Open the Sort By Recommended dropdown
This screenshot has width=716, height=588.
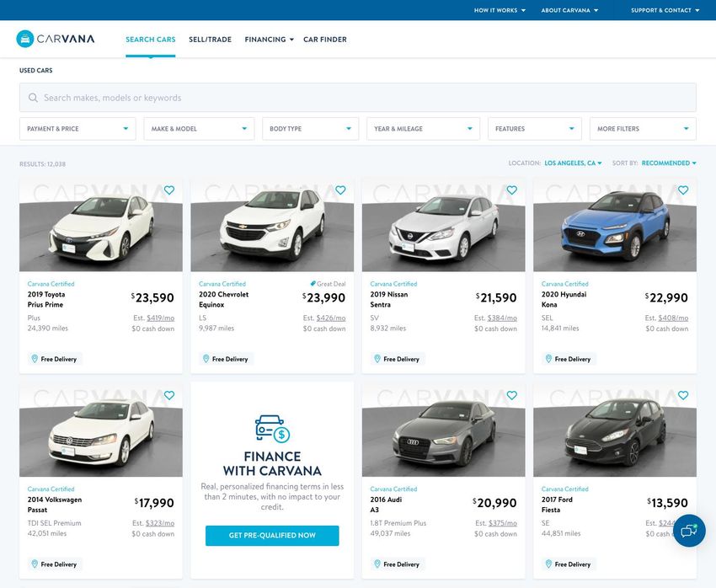point(669,163)
